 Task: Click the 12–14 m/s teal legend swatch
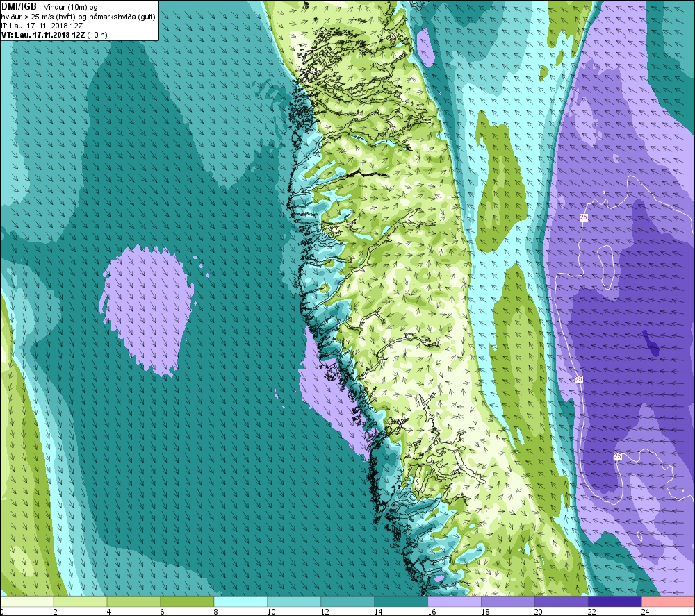point(347,601)
